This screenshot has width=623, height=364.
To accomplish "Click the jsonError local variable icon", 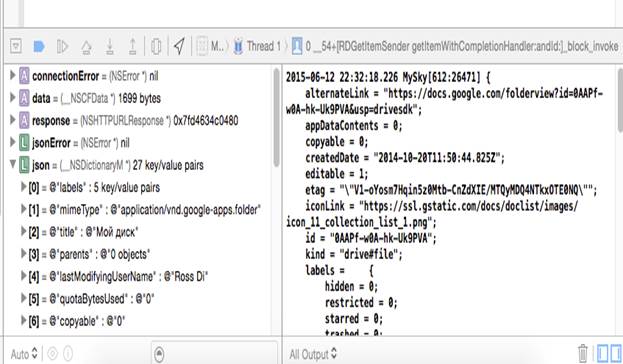I will pyautogui.click(x=24, y=142).
